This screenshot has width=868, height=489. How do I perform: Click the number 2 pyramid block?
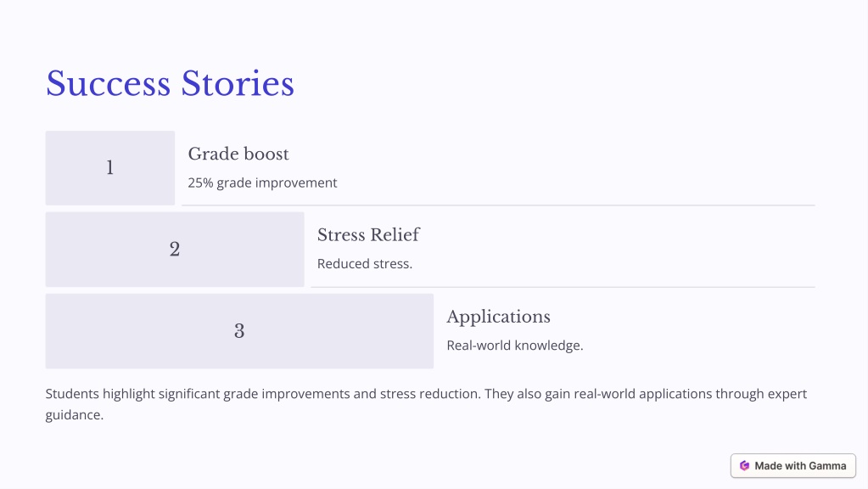pyautogui.click(x=175, y=250)
